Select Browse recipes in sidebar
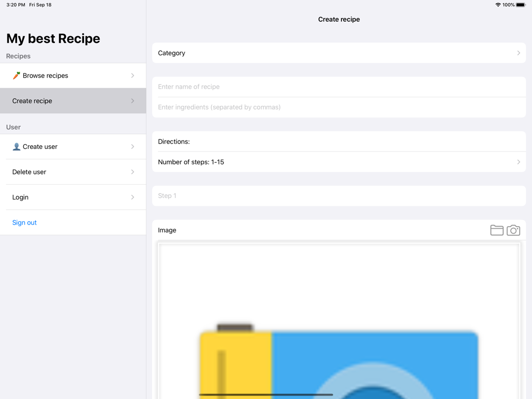The height and width of the screenshot is (399, 532). pos(73,76)
